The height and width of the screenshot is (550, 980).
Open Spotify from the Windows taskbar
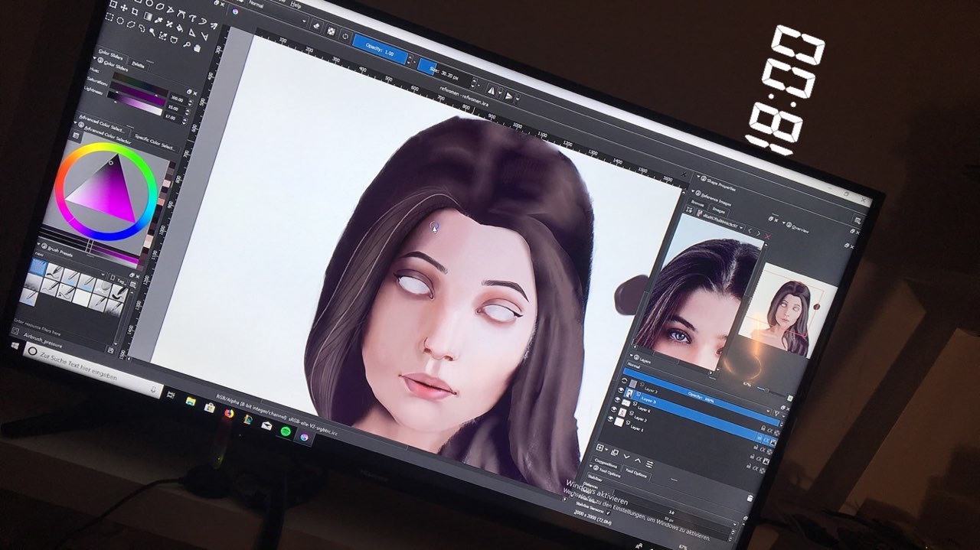click(x=285, y=432)
